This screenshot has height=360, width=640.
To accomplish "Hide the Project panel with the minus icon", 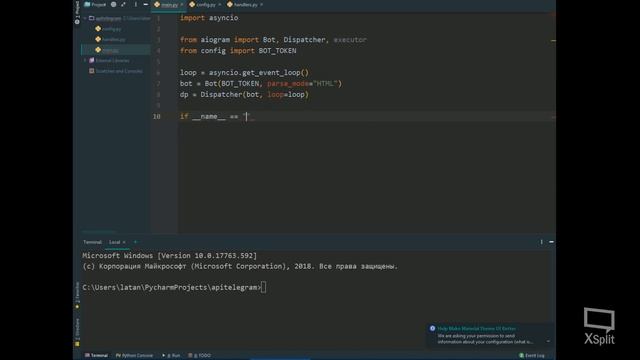I will point(146,4).
